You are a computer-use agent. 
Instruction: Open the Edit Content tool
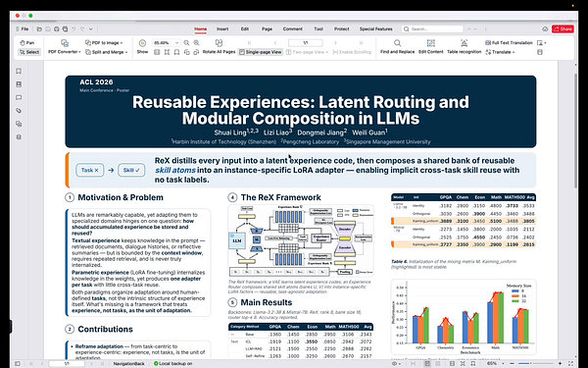pos(431,47)
